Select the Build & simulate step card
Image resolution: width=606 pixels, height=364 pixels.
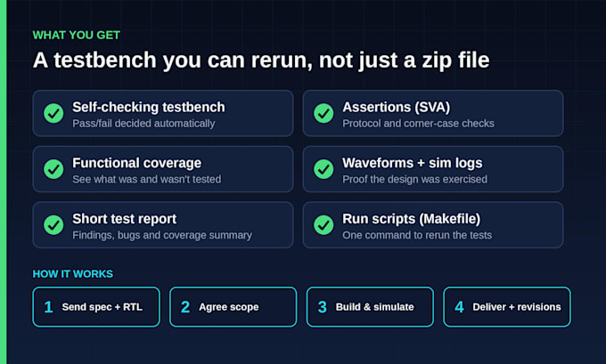coord(370,307)
